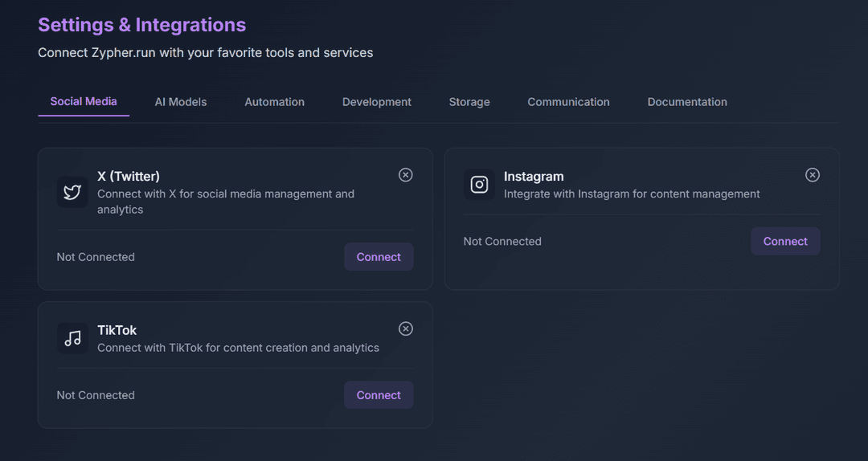Click the X (Twitter) bird icon
The image size is (868, 461).
pos(72,192)
